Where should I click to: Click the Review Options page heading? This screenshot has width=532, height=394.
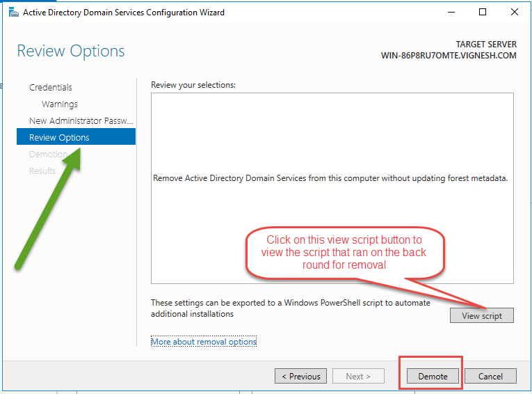[x=71, y=51]
